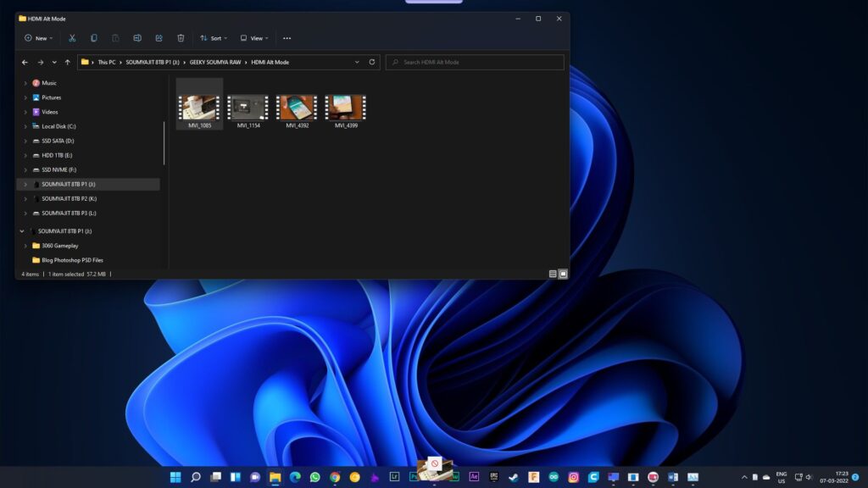Open the Sort options dropdown
868x488 pixels.
[214, 38]
